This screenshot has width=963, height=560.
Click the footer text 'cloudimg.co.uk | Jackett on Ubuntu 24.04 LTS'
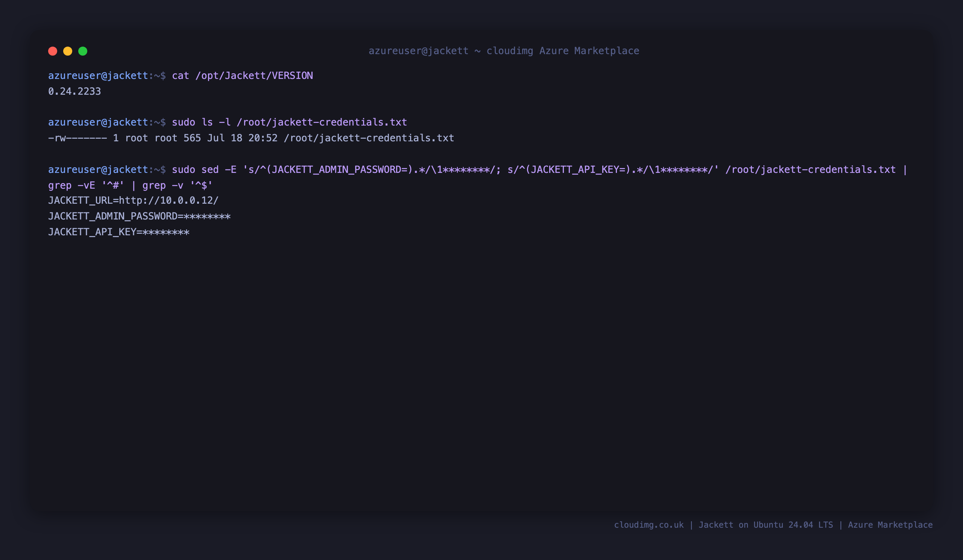[x=723, y=525]
